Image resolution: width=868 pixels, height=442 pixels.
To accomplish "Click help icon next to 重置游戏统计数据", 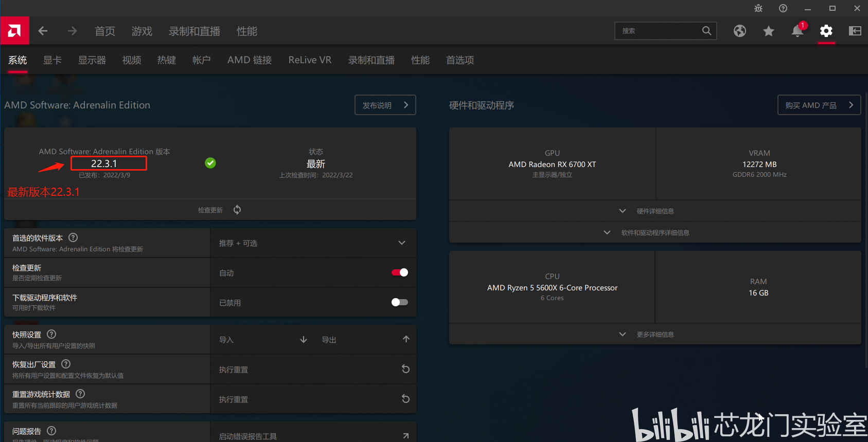I will point(80,394).
